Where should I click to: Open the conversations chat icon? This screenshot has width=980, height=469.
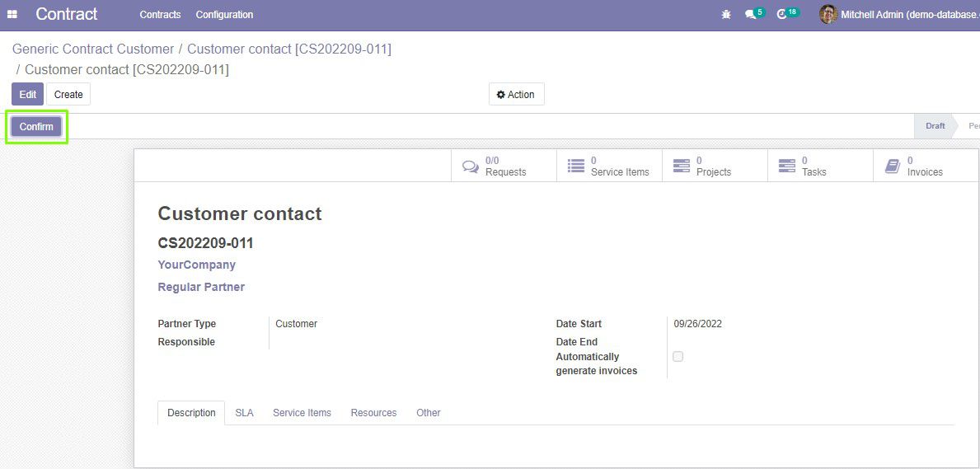pyautogui.click(x=751, y=14)
